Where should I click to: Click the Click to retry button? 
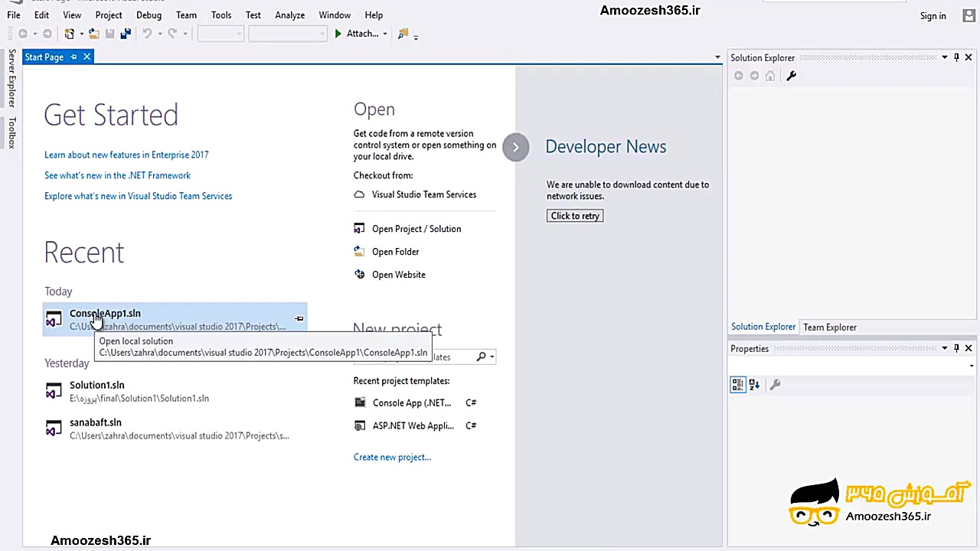575,216
